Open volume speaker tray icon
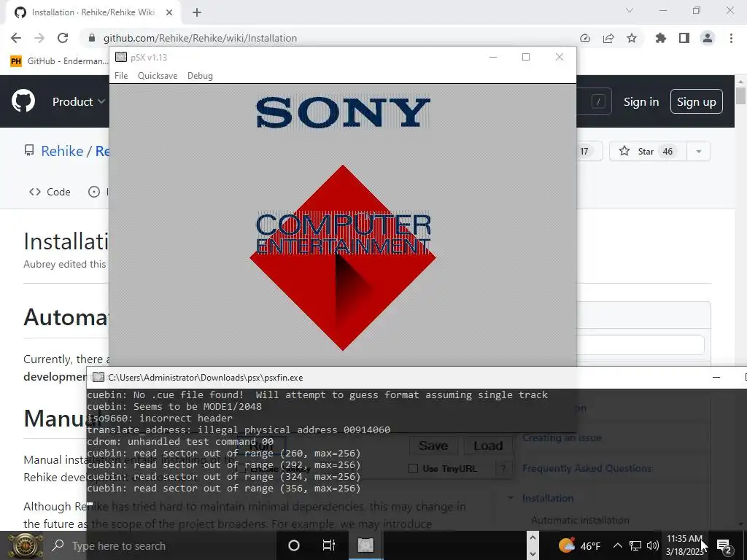The width and height of the screenshot is (747, 560). pyautogui.click(x=653, y=545)
